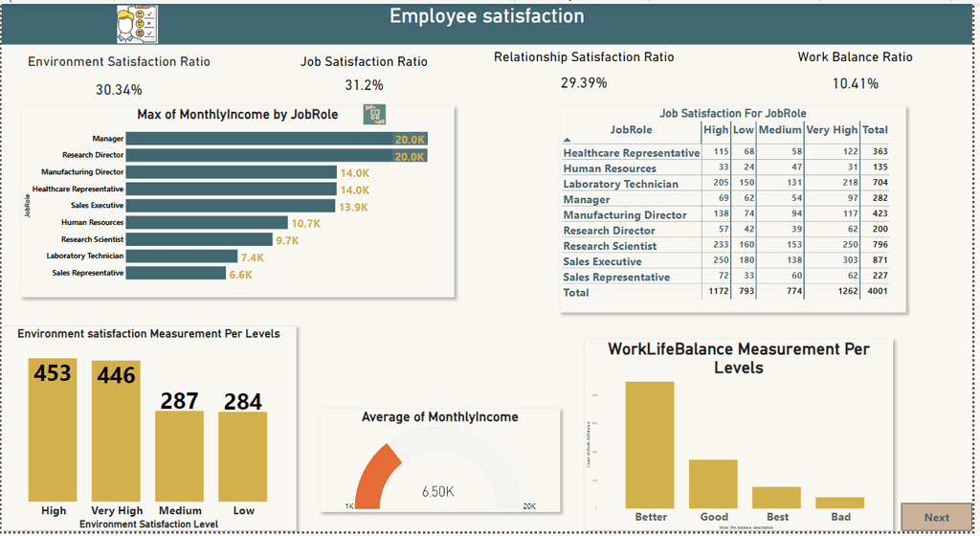Screen dimensions: 980x536
Task: Click the Environment Satisfaction Ratio 30.34% card
Action: [119, 76]
